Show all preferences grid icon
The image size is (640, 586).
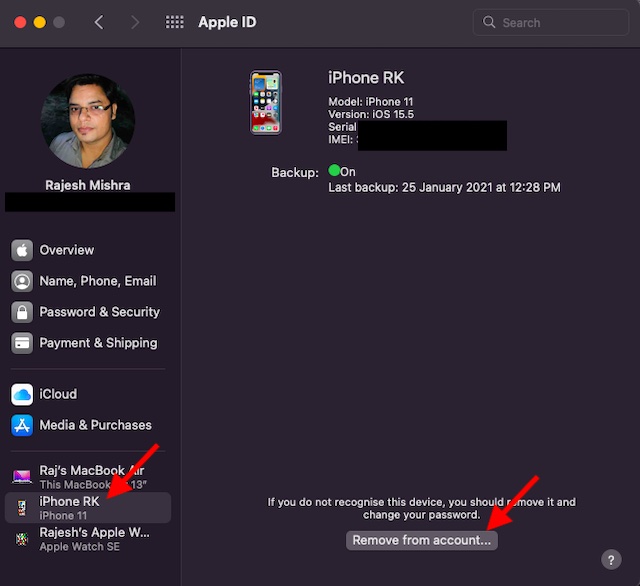pyautogui.click(x=174, y=22)
